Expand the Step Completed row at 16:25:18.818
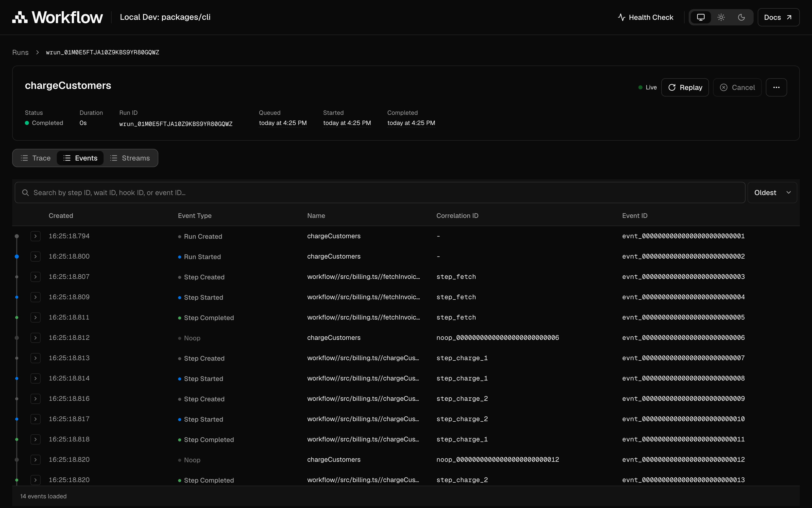812x508 pixels. 35,439
